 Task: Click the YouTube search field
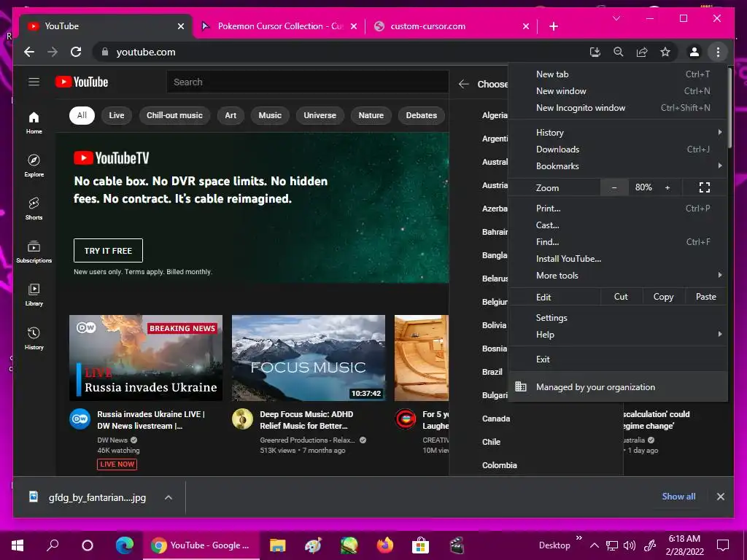pyautogui.click(x=307, y=82)
